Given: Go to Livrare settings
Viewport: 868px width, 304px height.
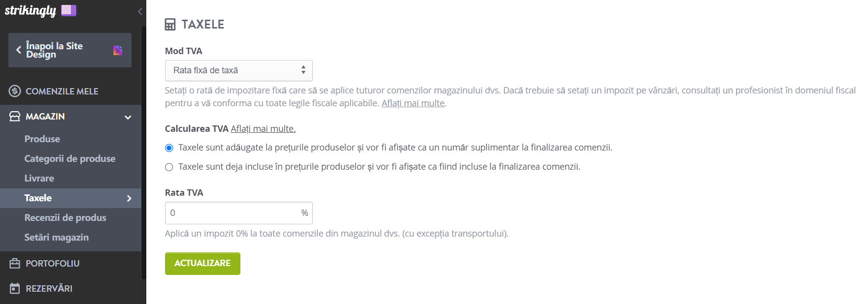Looking at the screenshot, I should click(39, 179).
